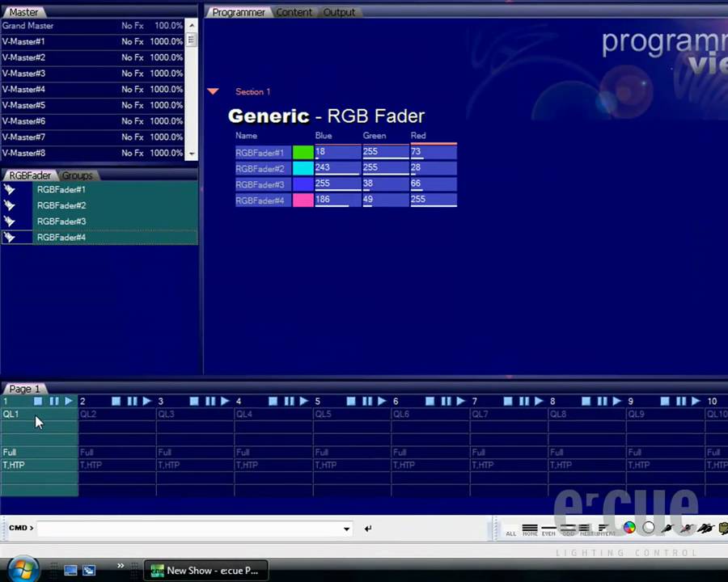This screenshot has width=728, height=582.
Task: Click fixture icon beside RGBFader#2 in list
Action: pos(9,205)
